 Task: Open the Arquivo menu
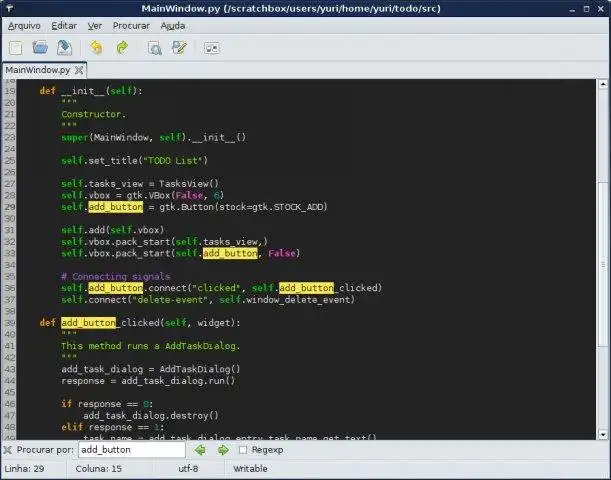pos(24,25)
